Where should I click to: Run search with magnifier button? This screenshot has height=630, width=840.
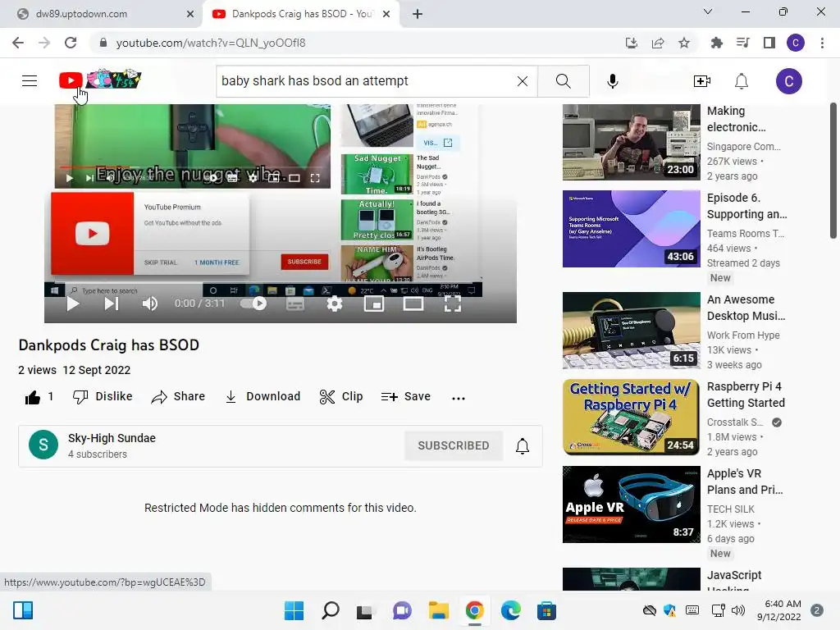[563, 81]
